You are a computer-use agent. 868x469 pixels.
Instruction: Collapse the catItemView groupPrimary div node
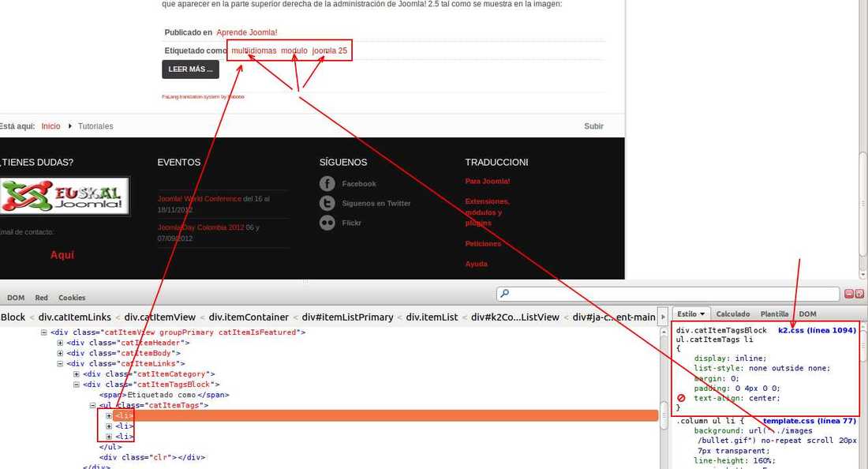[43, 332]
